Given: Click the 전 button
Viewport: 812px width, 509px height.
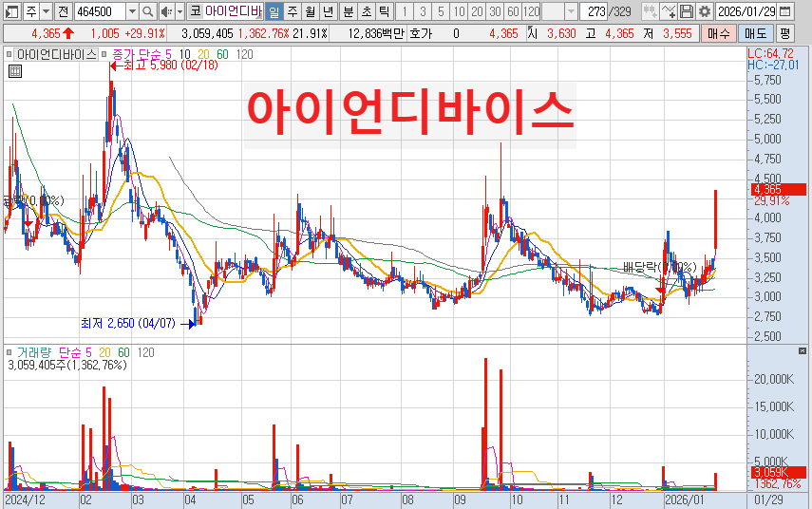Looking at the screenshot, I should pos(64,10).
